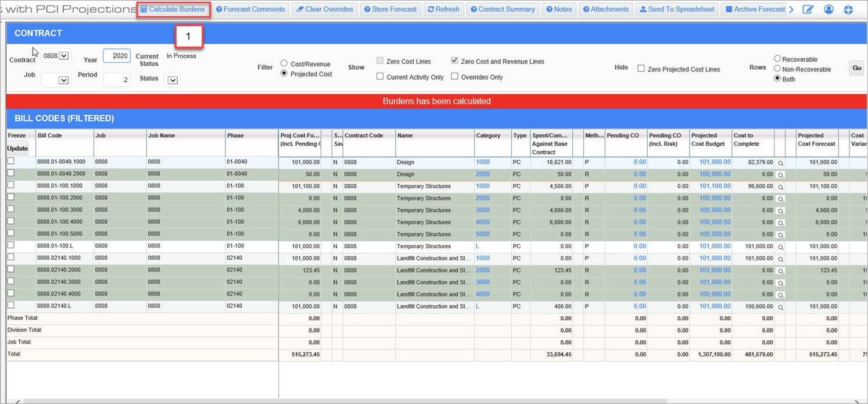Click magnifier icon in last bill code row
The height and width of the screenshot is (404, 868).
780,307
